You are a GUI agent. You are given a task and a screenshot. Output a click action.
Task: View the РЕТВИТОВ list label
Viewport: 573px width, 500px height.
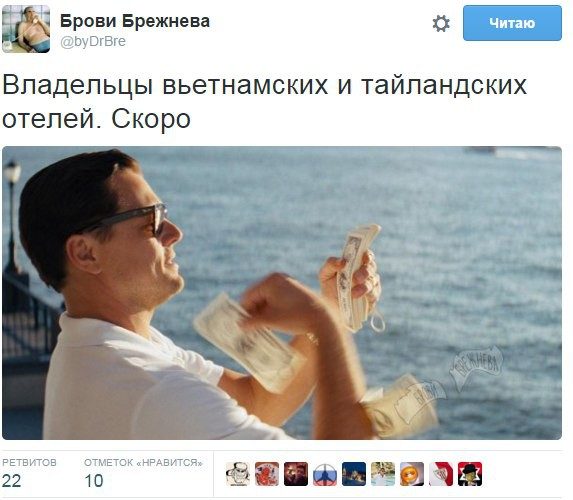[29, 462]
